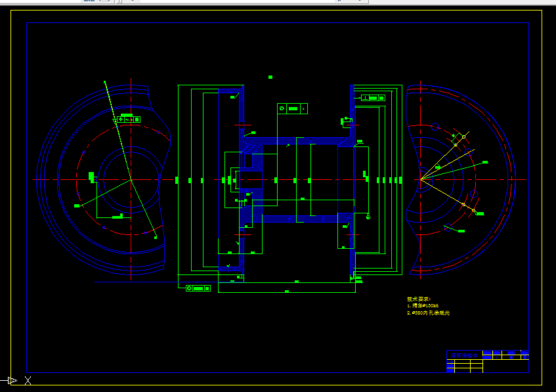Viewport: 556px width, 392px height.
Task: Select the note line 2.Ø380内孔涂底光
Action: pyautogui.click(x=428, y=313)
